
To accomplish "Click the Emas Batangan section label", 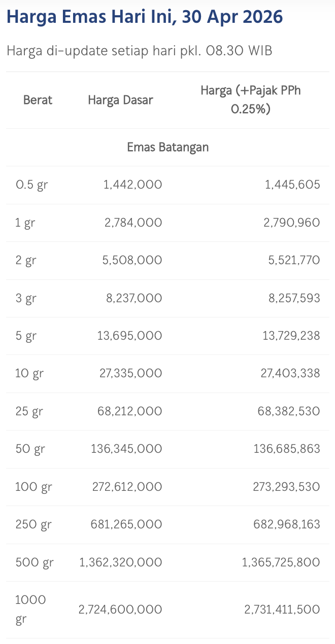I will (167, 148).
